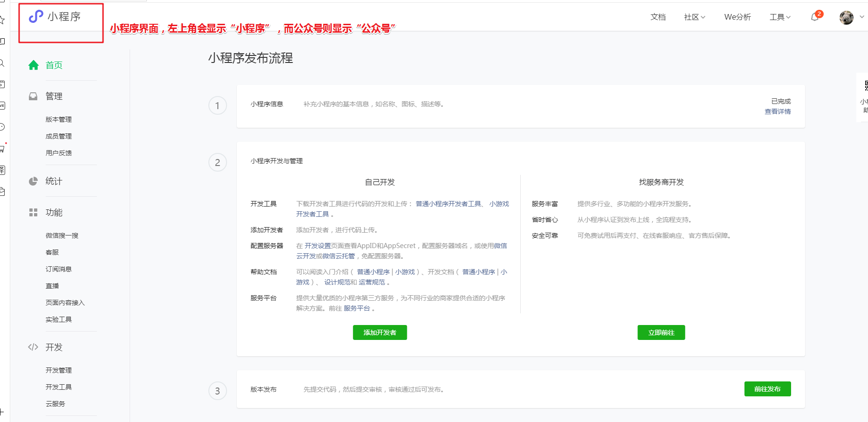Open the 服务平台 link
This screenshot has width=868, height=422.
point(357,308)
